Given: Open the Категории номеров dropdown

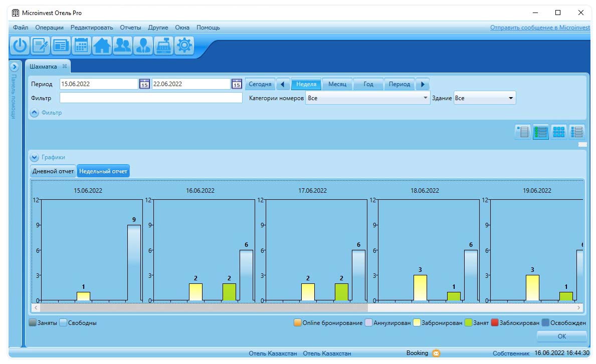Looking at the screenshot, I should 368,98.
